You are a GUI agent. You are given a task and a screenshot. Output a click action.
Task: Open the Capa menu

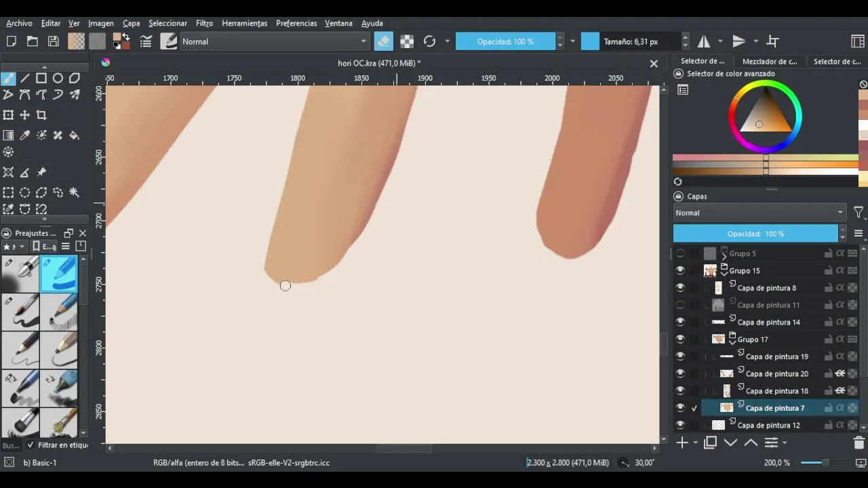click(x=131, y=23)
